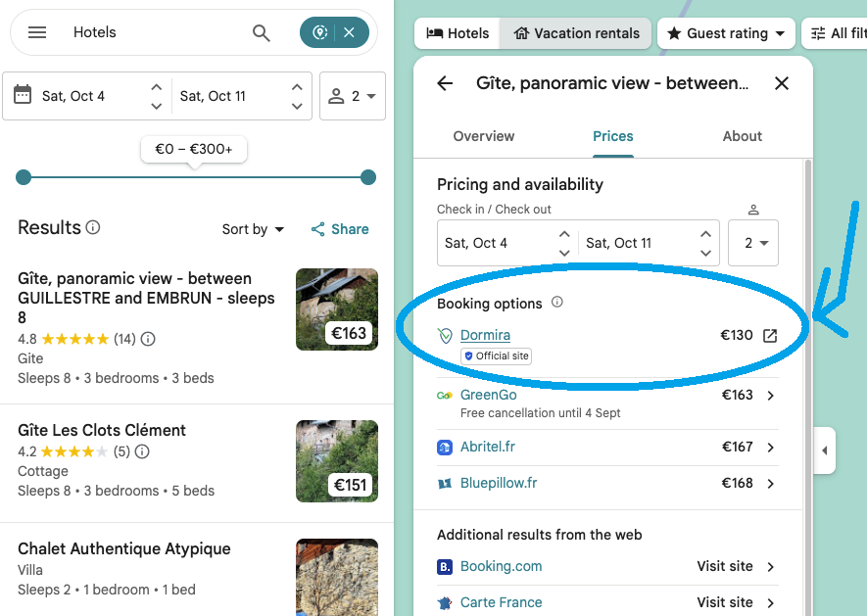Click the right price slider handle

point(368,177)
